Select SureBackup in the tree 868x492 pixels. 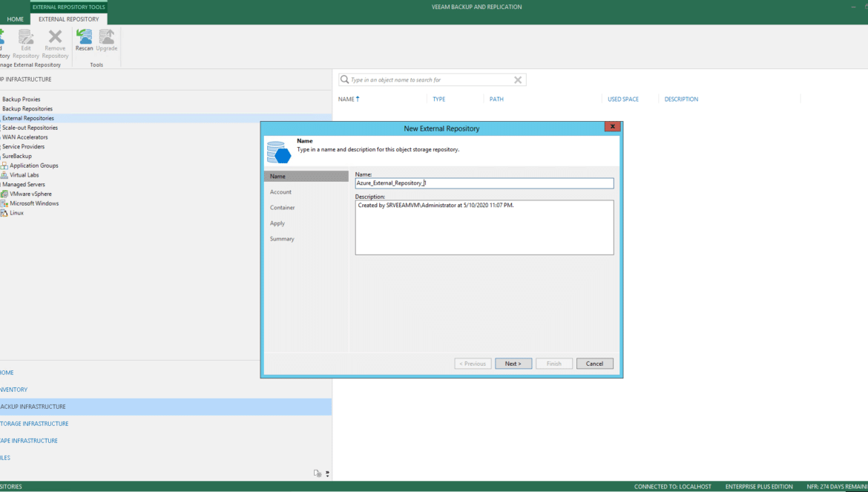tap(17, 156)
